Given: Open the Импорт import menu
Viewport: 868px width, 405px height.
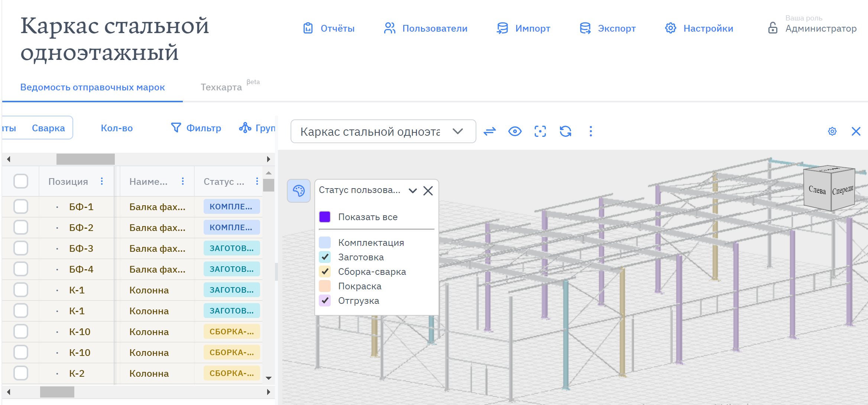Looking at the screenshot, I should click(523, 28).
